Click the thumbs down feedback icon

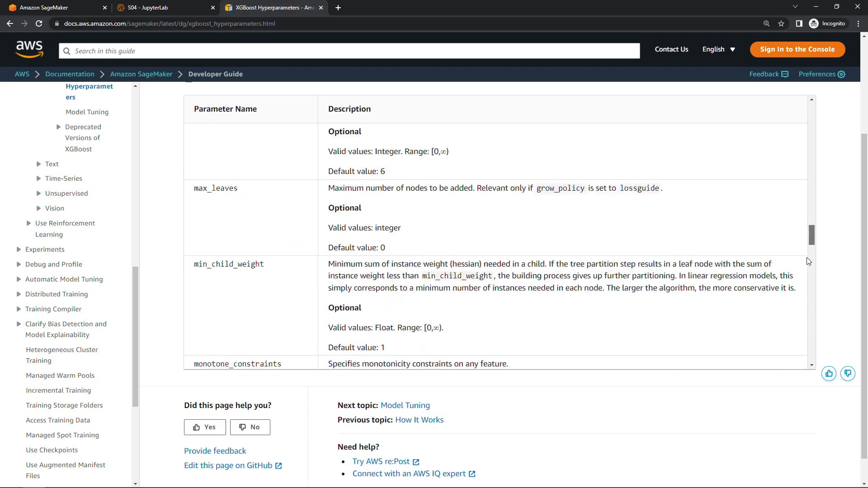[x=848, y=374]
